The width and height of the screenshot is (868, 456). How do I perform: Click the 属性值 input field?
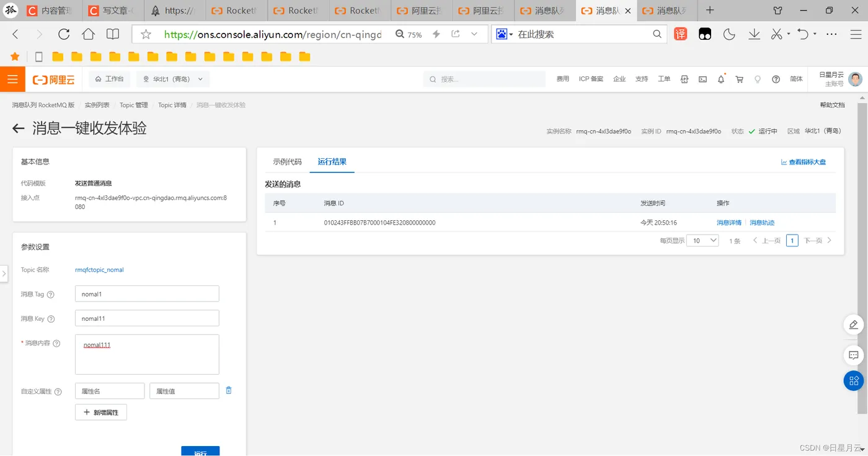184,391
